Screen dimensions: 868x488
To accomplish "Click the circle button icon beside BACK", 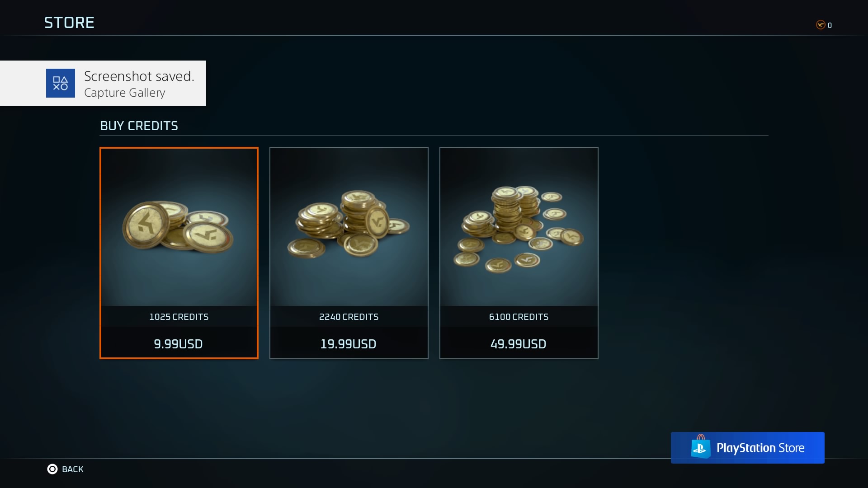I will pyautogui.click(x=52, y=469).
